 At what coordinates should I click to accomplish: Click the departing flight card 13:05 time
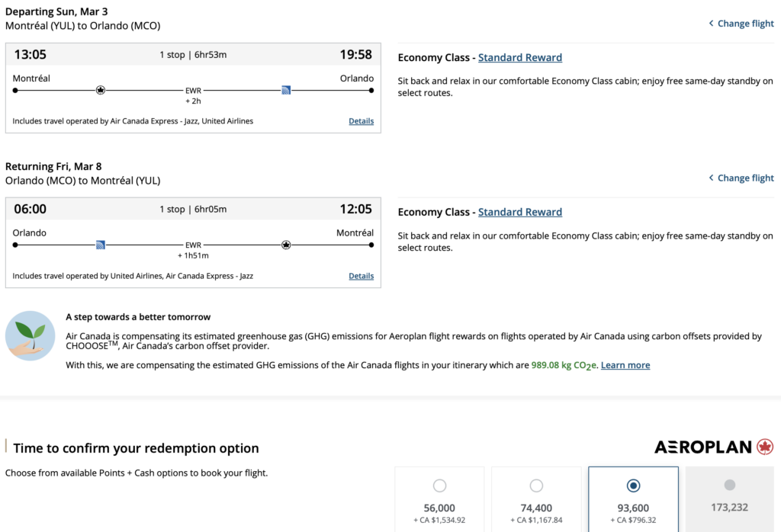click(31, 55)
